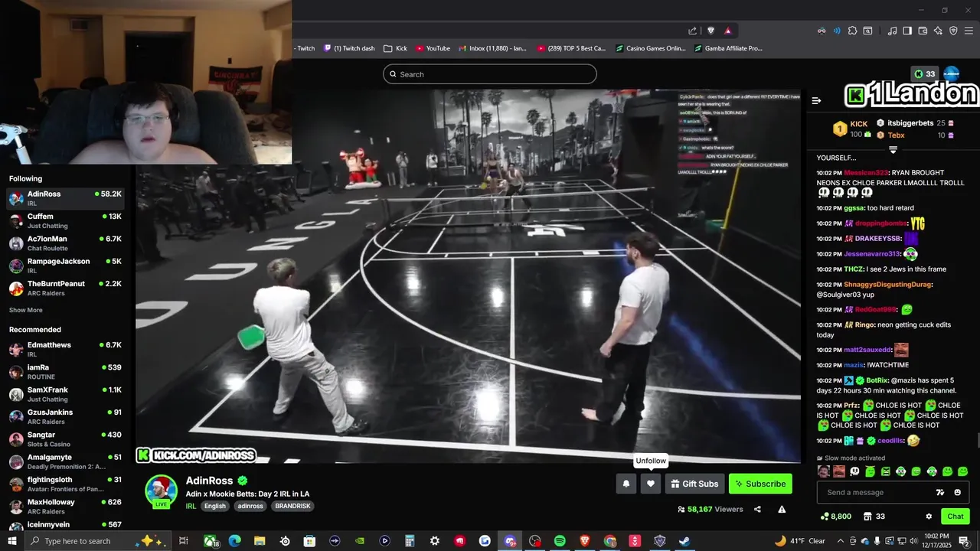Open the Inbox bookmark
The width and height of the screenshot is (980, 551).
pos(493,48)
